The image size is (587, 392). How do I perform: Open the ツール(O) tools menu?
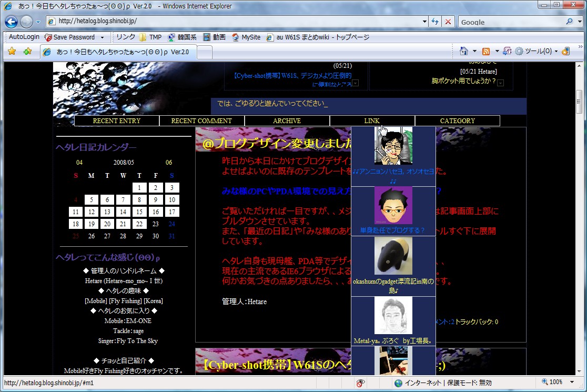click(x=536, y=51)
